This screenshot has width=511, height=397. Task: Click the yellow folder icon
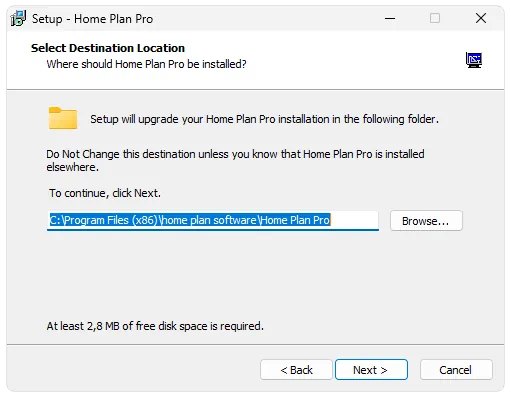coord(63,118)
